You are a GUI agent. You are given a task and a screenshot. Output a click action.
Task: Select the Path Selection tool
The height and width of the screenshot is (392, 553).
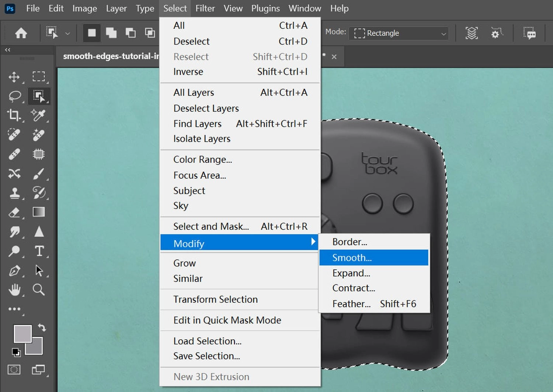coord(39,270)
